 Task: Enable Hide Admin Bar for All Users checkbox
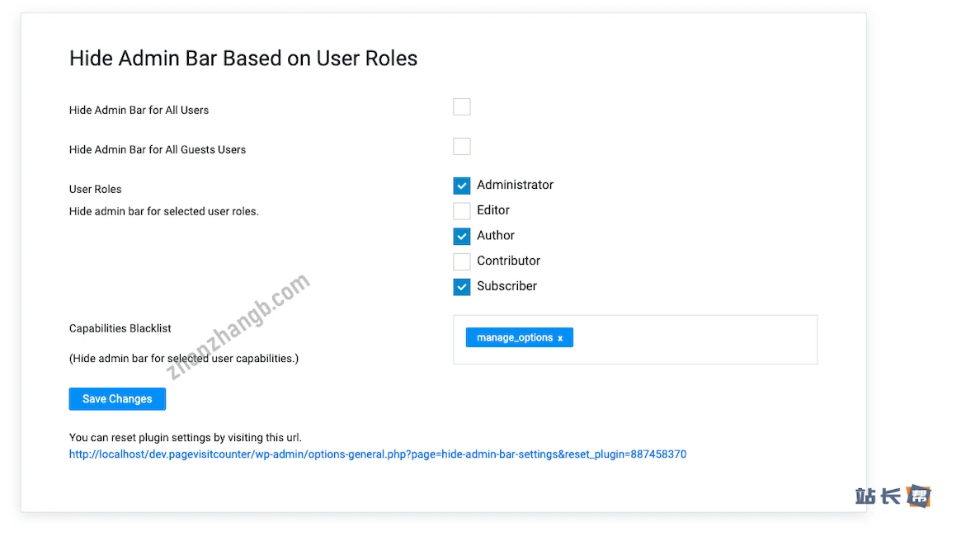pos(462,107)
